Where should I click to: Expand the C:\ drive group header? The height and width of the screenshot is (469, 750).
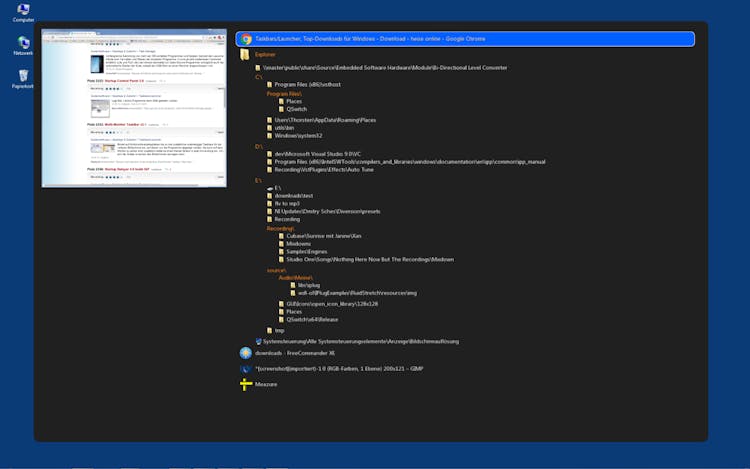pos(259,76)
